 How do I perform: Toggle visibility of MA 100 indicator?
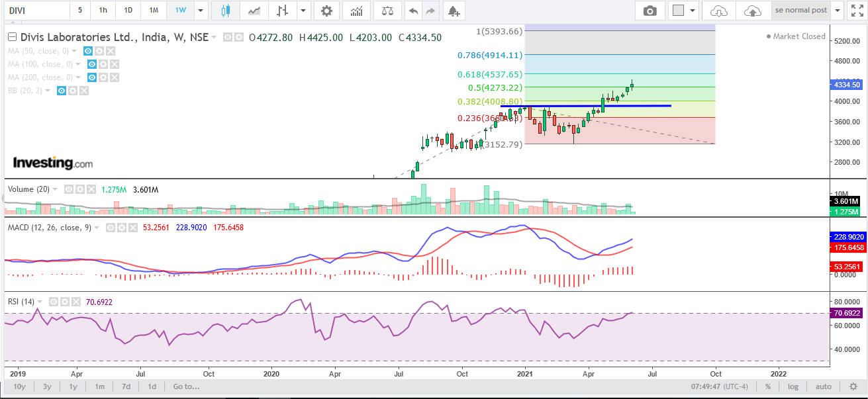[x=91, y=64]
